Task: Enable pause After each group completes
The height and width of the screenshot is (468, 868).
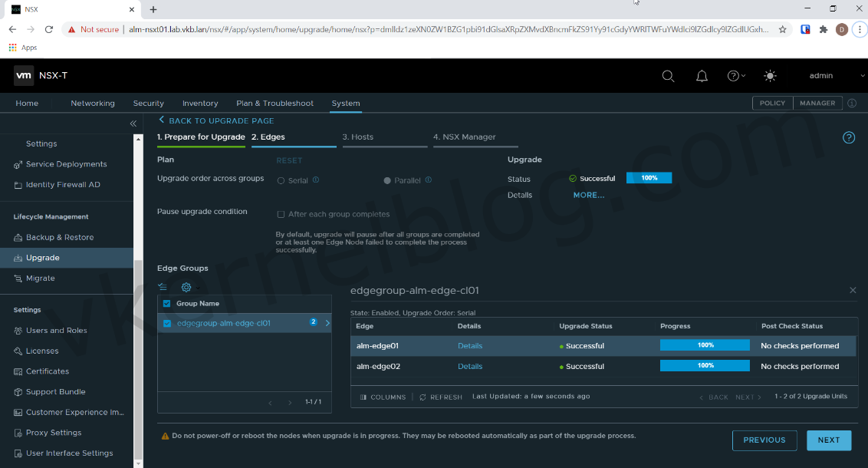Action: [281, 214]
